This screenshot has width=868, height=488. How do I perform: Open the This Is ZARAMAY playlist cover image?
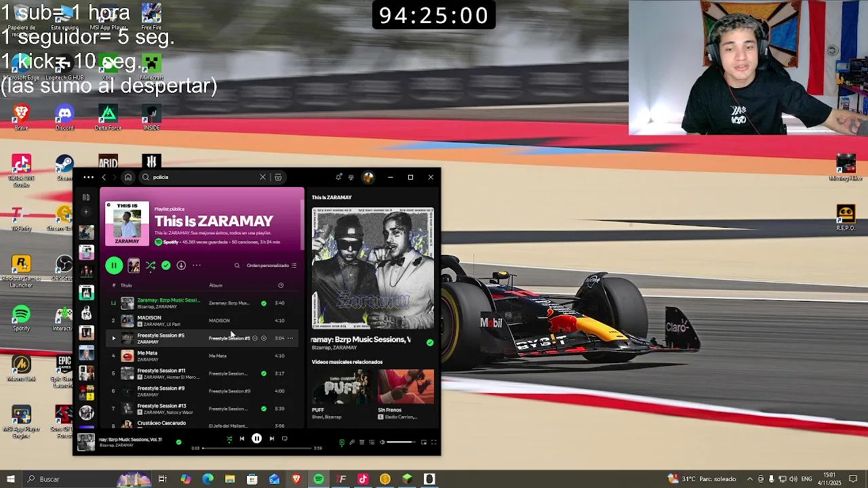(127, 223)
